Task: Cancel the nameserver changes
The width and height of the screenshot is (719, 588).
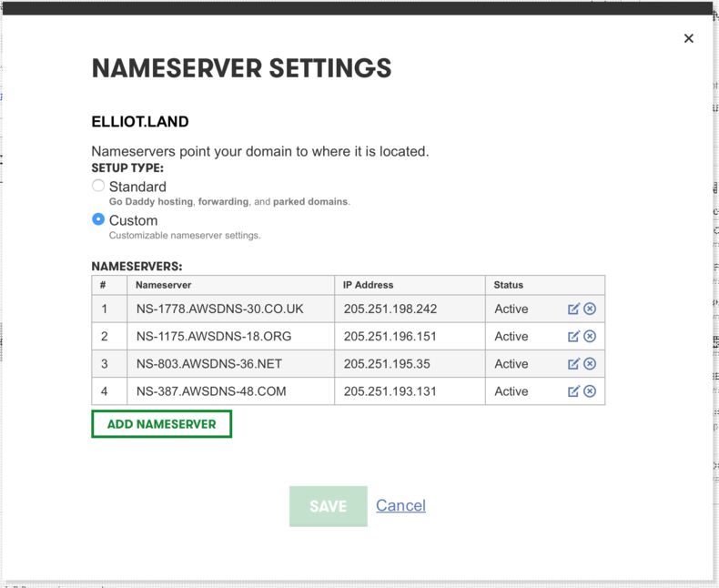Action: tap(400, 506)
